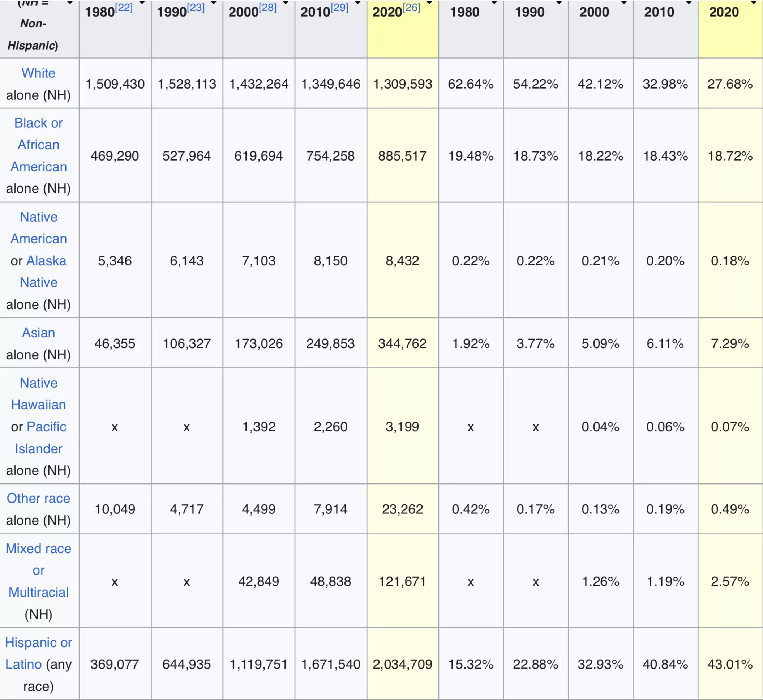
Task: Open the Native Hawaiian link
Action: (x=38, y=393)
